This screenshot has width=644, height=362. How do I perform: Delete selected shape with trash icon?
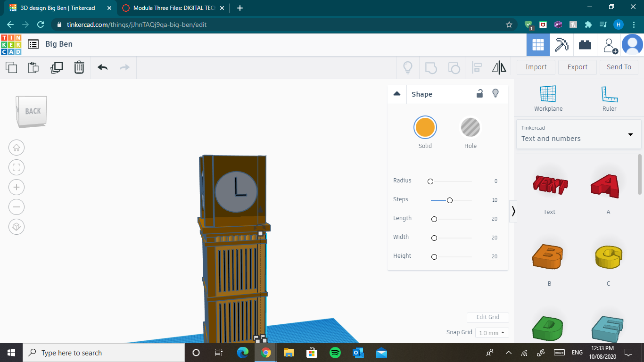tap(79, 67)
